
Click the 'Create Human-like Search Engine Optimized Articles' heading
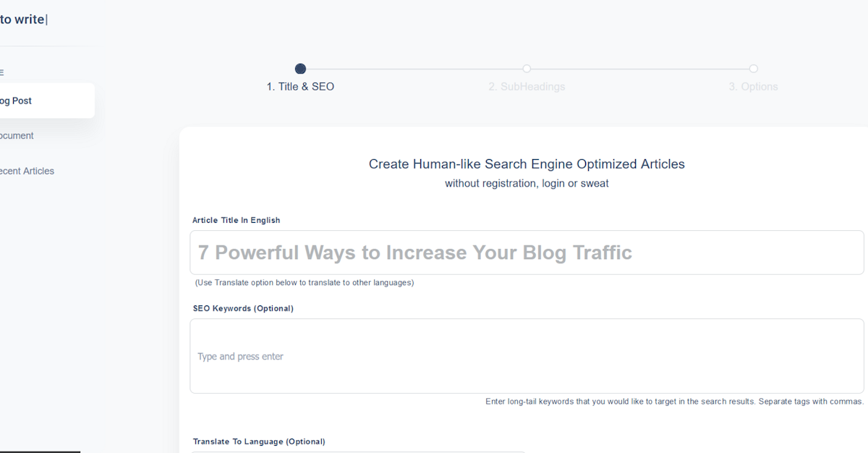[x=527, y=164]
